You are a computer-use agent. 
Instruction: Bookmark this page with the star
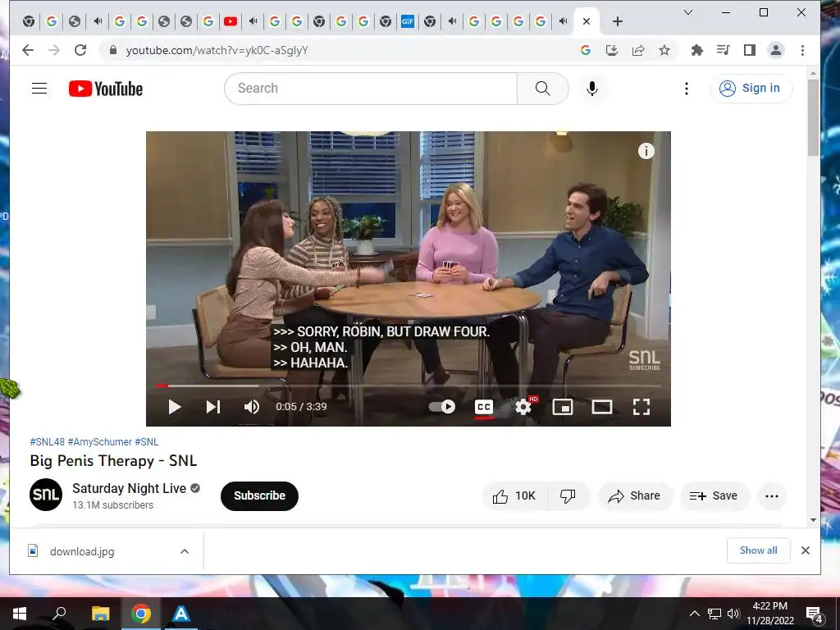point(664,50)
